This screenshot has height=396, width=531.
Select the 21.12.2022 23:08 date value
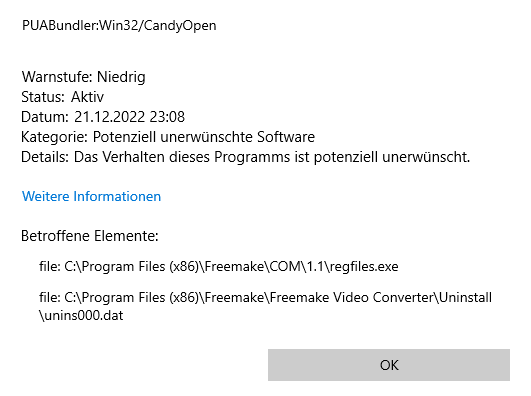tap(129, 117)
